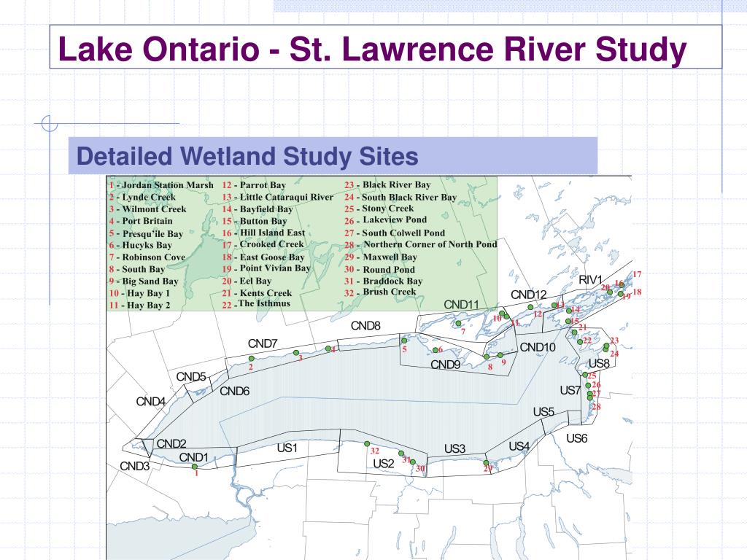Click legend entry '24 - South Black River Bay'
This screenshot has height=560, width=747.
400,197
